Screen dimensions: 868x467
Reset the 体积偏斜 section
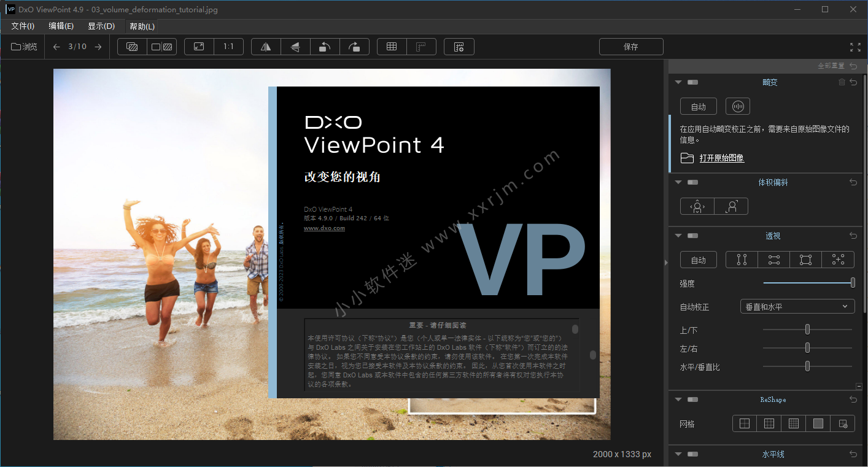pyautogui.click(x=853, y=182)
